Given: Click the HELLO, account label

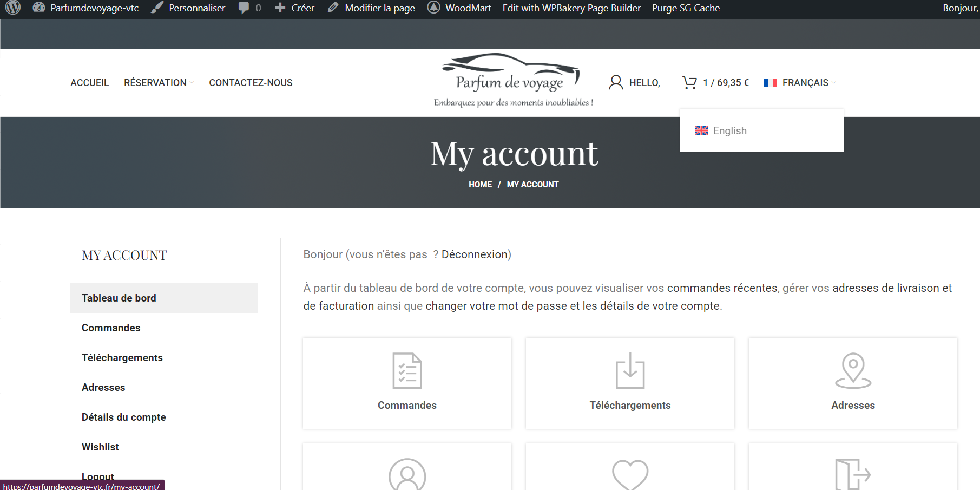Looking at the screenshot, I should click(644, 83).
